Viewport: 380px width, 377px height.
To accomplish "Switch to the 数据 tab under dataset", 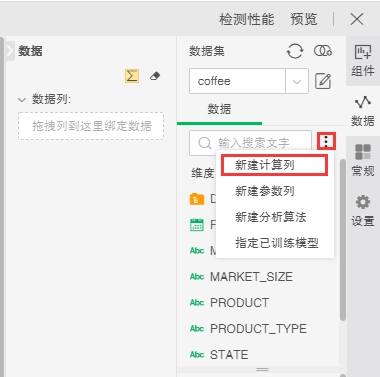I will click(x=219, y=109).
